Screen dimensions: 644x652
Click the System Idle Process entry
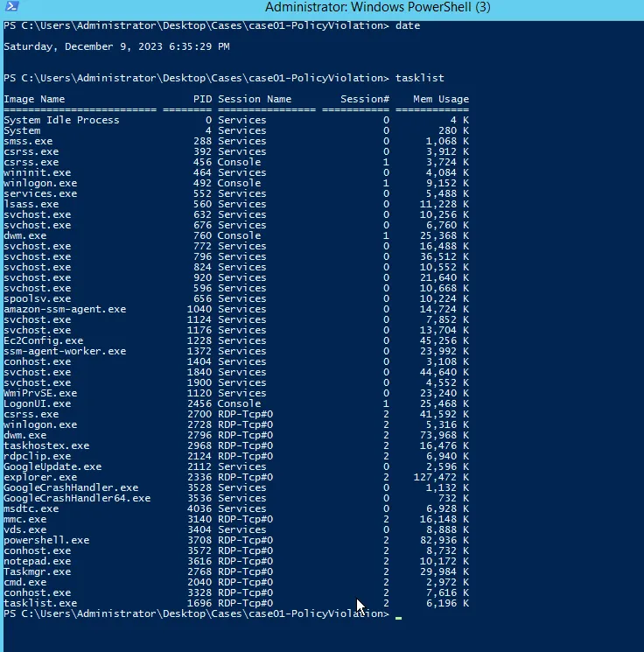pos(61,120)
